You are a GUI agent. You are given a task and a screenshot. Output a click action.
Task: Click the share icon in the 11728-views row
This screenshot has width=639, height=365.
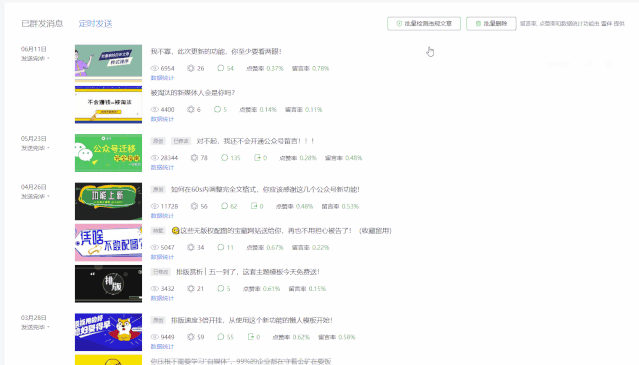[254, 206]
